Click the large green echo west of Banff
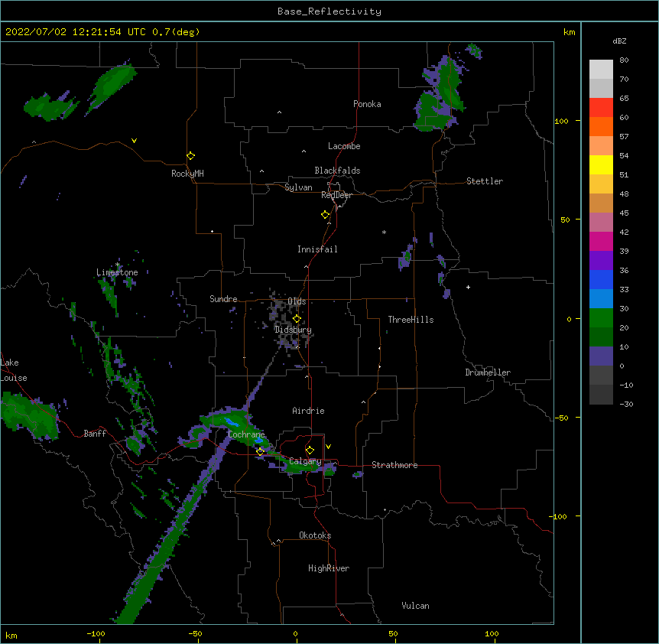 [29, 415]
